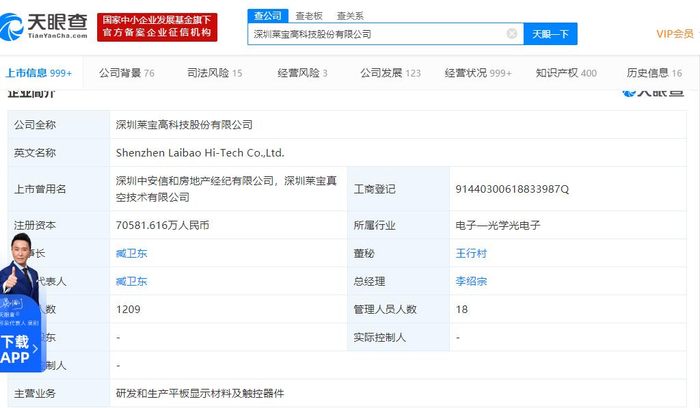Select industry value 电子—光学光电子
This screenshot has width=700, height=408.
point(498,225)
